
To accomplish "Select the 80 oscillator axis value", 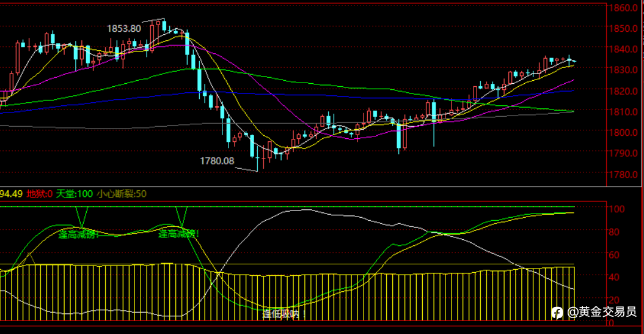I will pos(615,232).
